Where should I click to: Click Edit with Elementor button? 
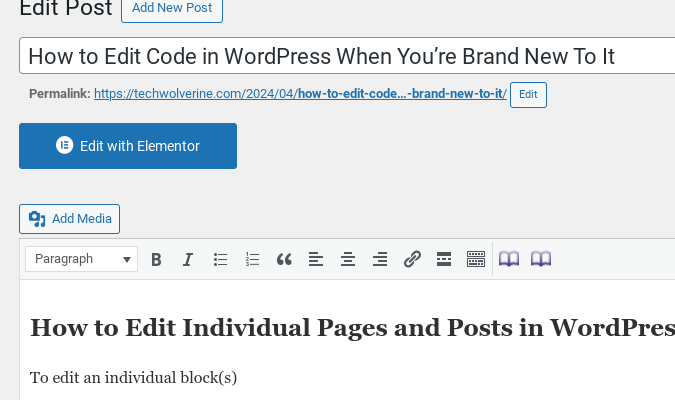128,146
